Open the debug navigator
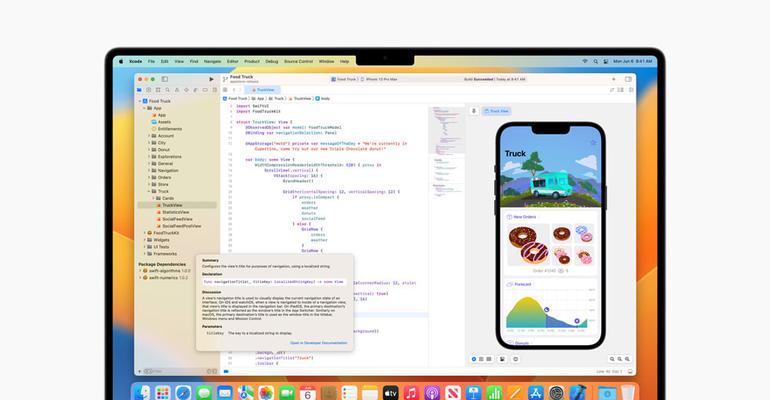The height and width of the screenshot is (400, 770). (195, 90)
